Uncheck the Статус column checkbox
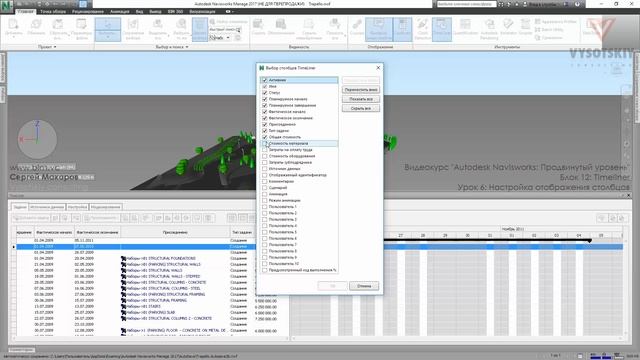640x360 pixels. (x=264, y=93)
